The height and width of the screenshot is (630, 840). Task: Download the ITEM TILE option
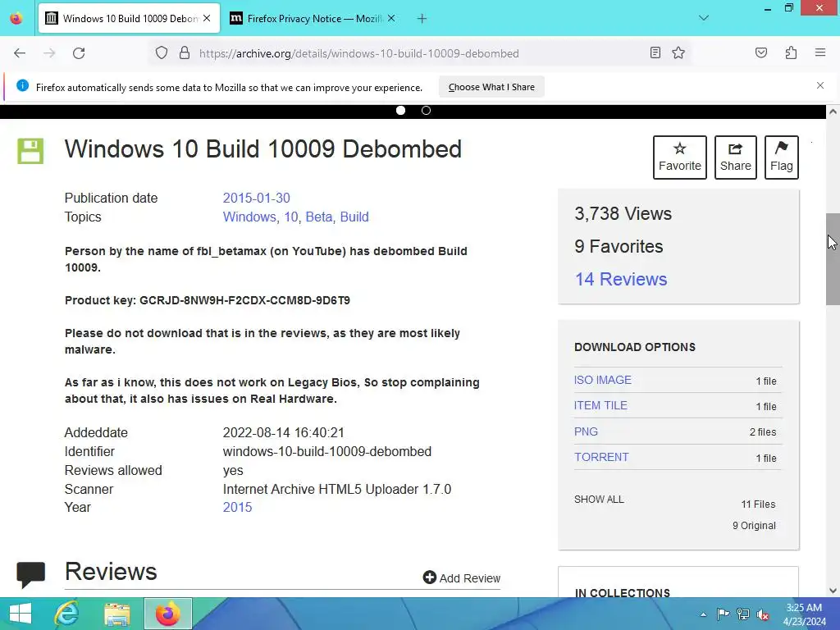click(600, 405)
